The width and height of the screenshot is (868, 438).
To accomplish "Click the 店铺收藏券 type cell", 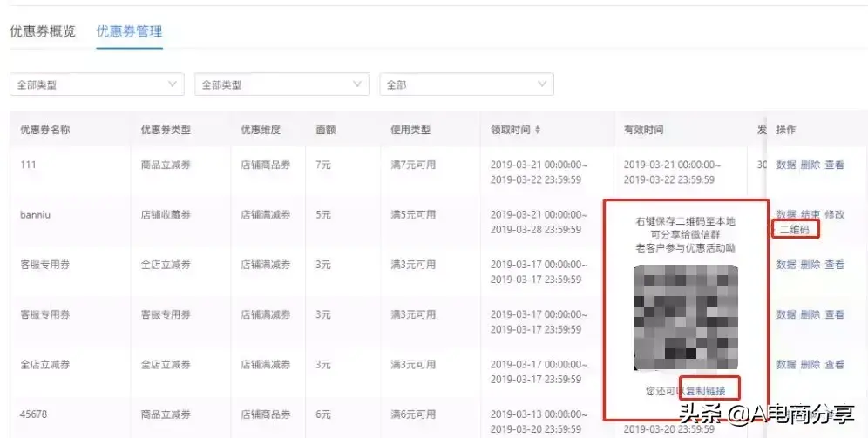I will [166, 214].
